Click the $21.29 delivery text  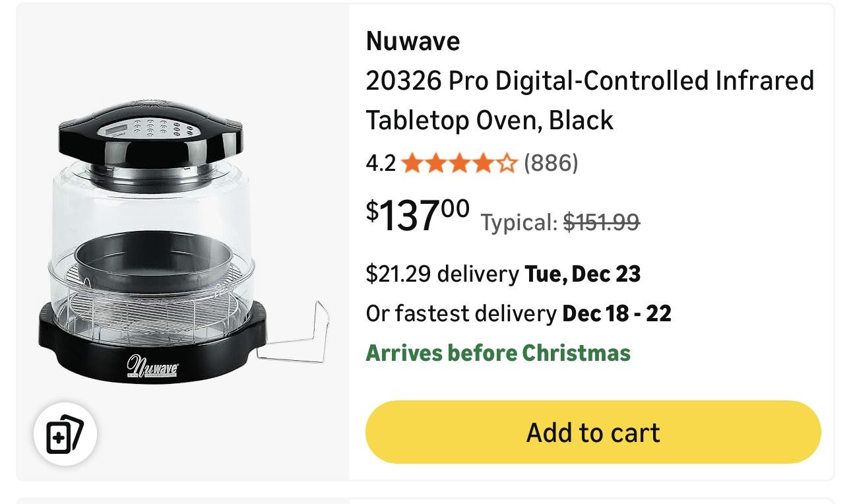pyautogui.click(x=442, y=274)
